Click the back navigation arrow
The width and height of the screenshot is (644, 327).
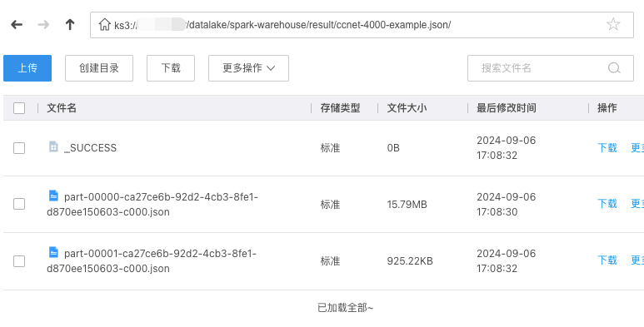[x=17, y=25]
